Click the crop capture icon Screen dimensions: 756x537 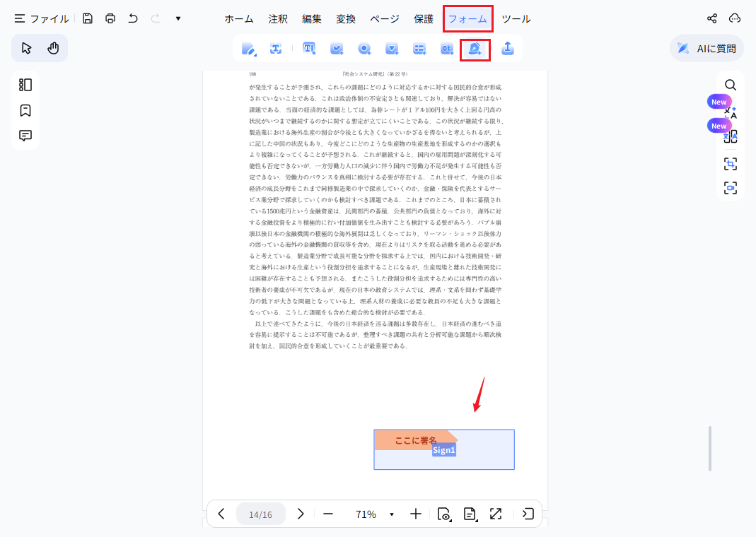point(731,164)
